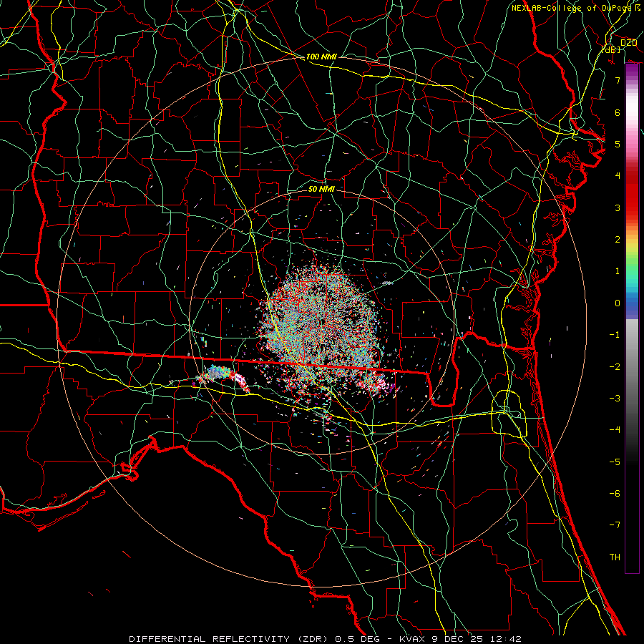Pick the "-5" value on the dB scale
644x644 pixels.
tap(615, 462)
